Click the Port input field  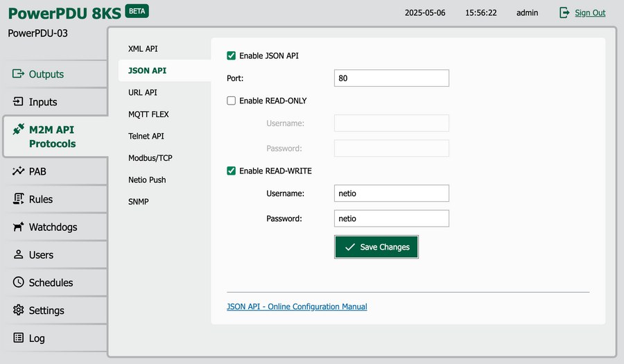[392, 78]
